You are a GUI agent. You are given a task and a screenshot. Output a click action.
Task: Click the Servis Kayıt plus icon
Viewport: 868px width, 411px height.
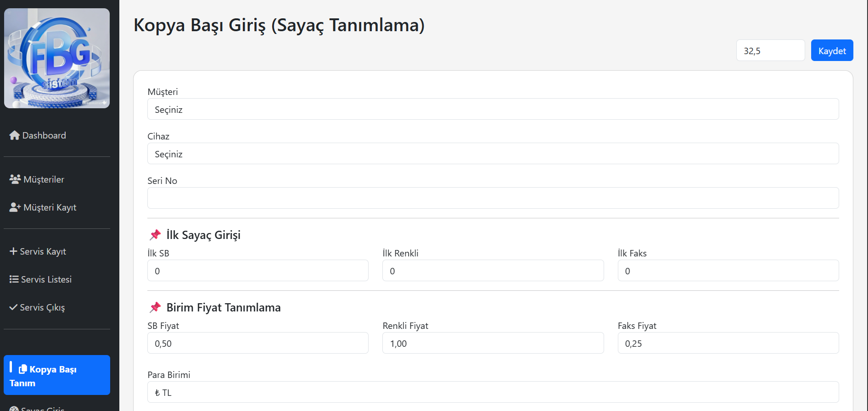[13, 251]
